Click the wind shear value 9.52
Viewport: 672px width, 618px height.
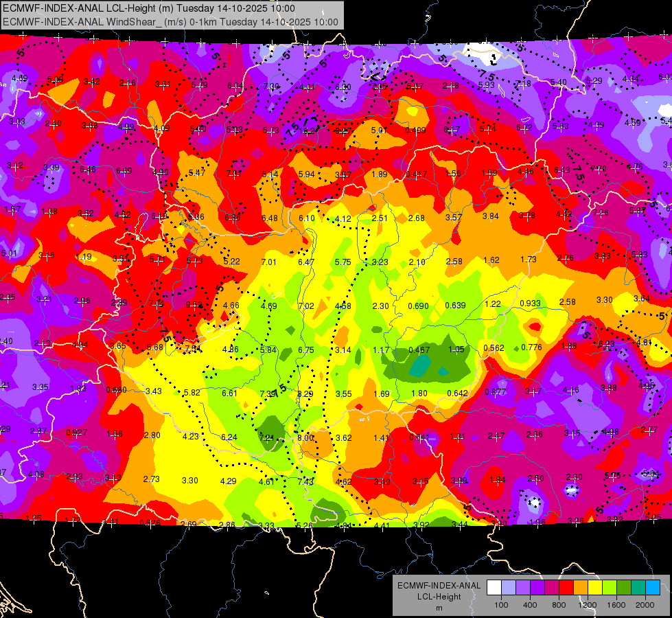coord(194,305)
